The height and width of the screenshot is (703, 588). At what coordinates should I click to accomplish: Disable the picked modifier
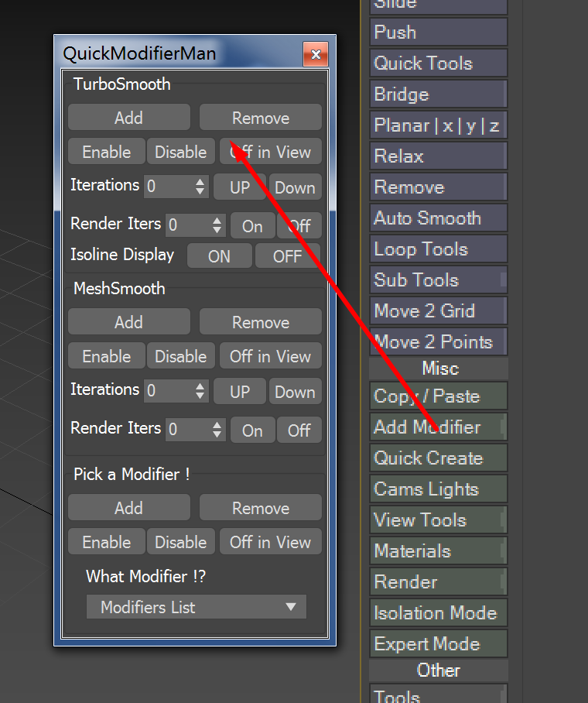coord(181,542)
